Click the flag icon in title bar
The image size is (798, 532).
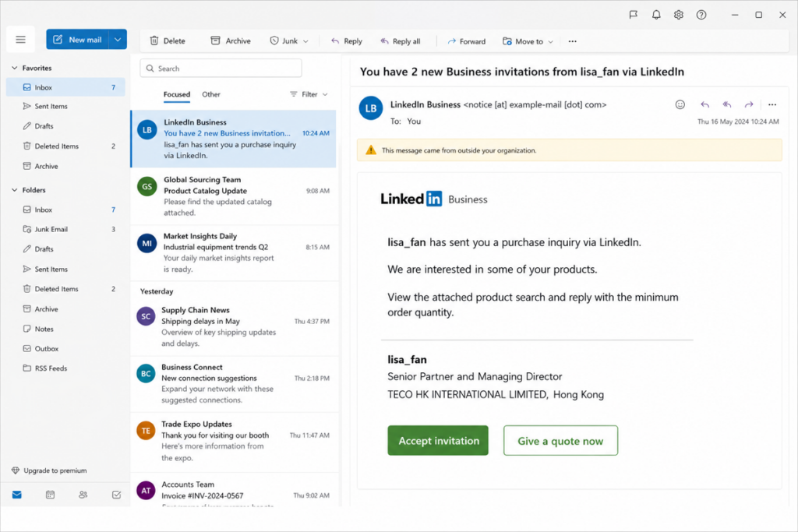633,15
